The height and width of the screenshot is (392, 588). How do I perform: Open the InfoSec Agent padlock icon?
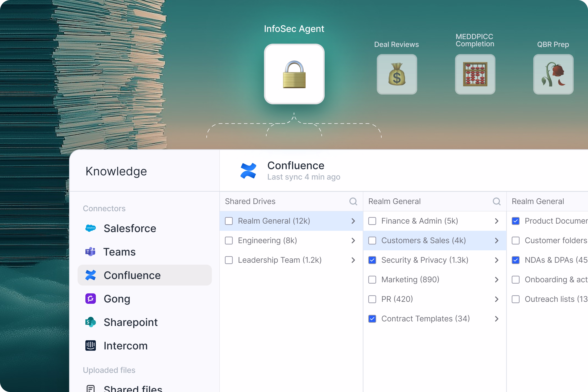(294, 74)
